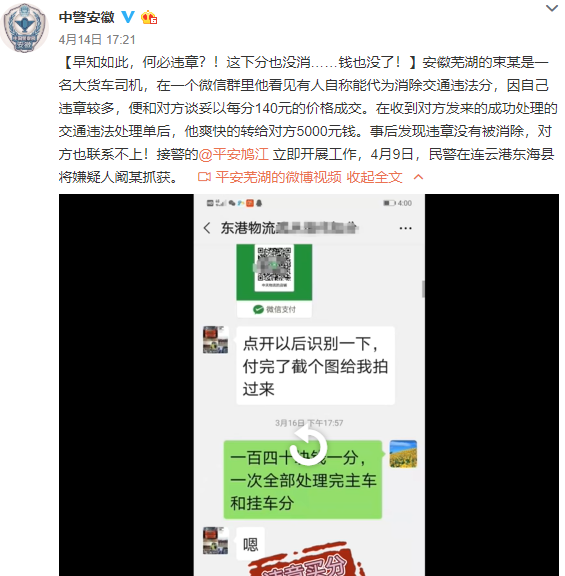Open the post timestamp 4月14日 17:21
Viewport: 565px width, 576px height.
(x=97, y=40)
